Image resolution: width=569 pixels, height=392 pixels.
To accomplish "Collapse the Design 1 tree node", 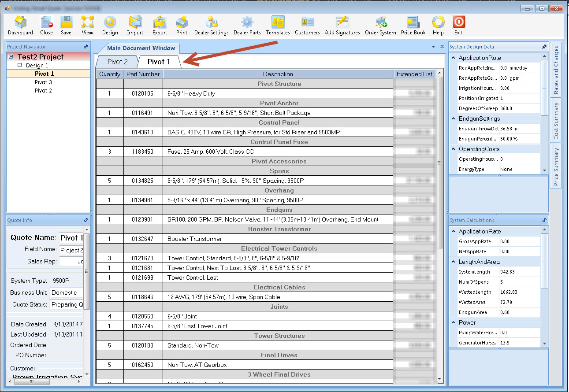I will (x=20, y=65).
